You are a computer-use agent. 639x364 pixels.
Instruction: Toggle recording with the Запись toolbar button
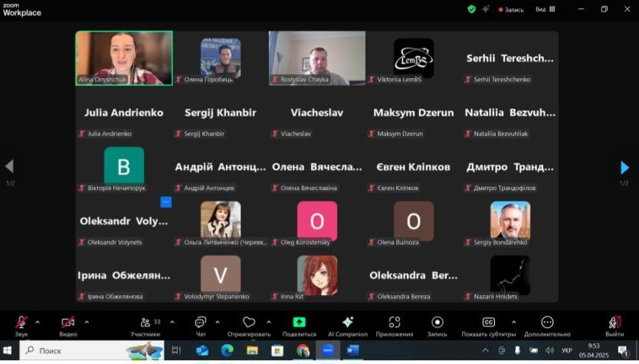(437, 323)
